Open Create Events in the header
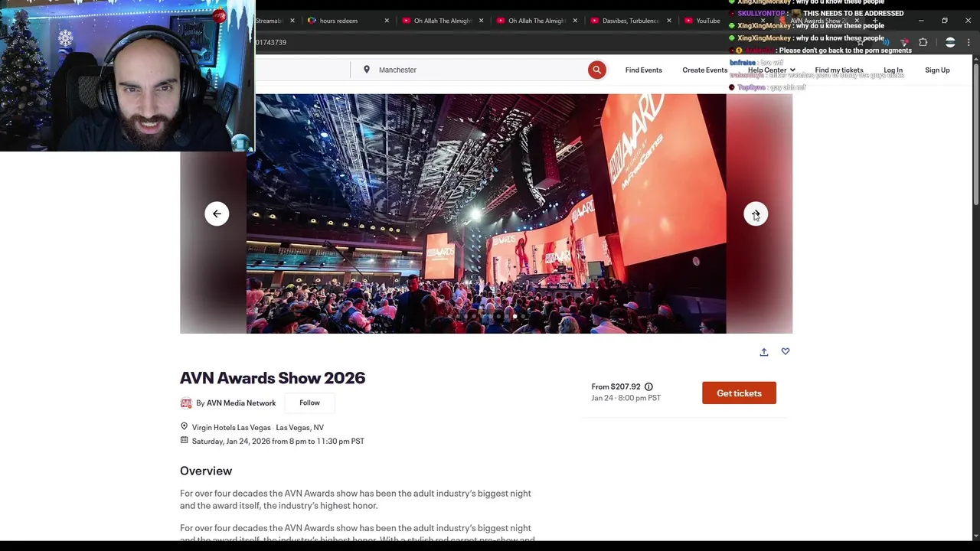The image size is (980, 551). (704, 70)
